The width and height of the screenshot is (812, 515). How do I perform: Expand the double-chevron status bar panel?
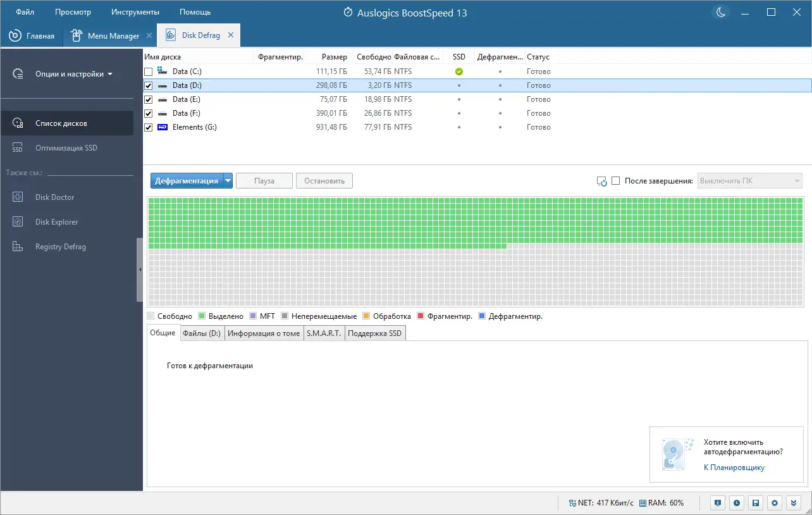(794, 503)
